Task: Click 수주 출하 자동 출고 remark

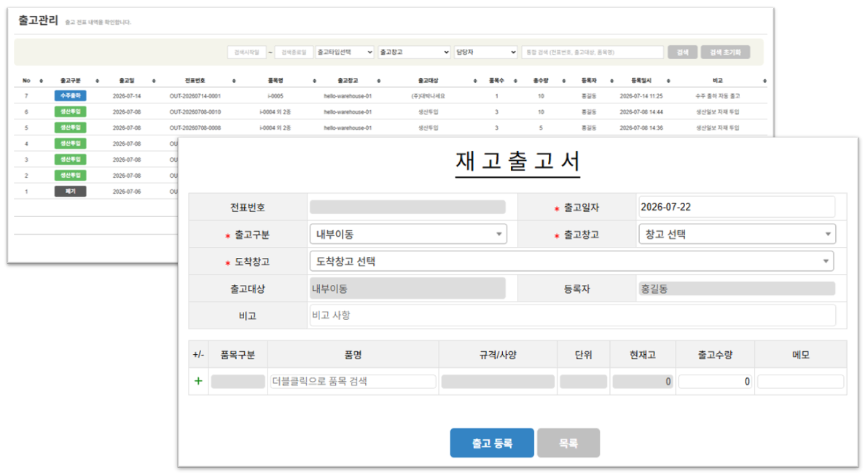Action: (717, 95)
